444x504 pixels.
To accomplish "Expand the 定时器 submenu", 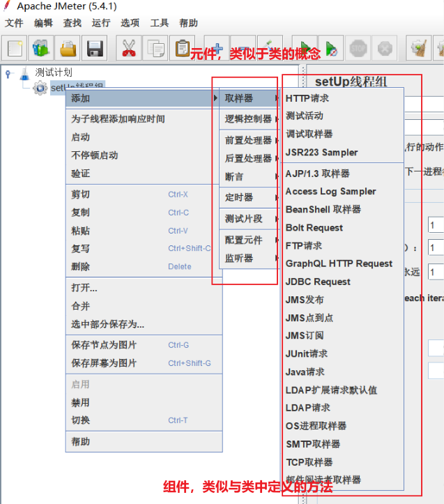I will (x=249, y=197).
